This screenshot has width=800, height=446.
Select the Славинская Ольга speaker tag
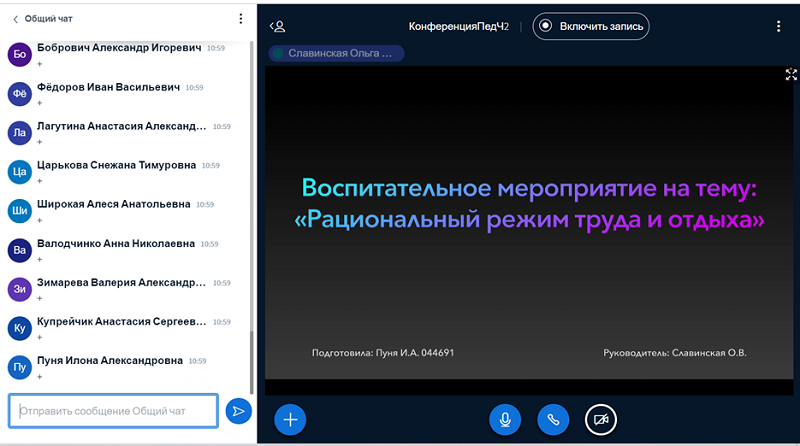click(x=337, y=53)
